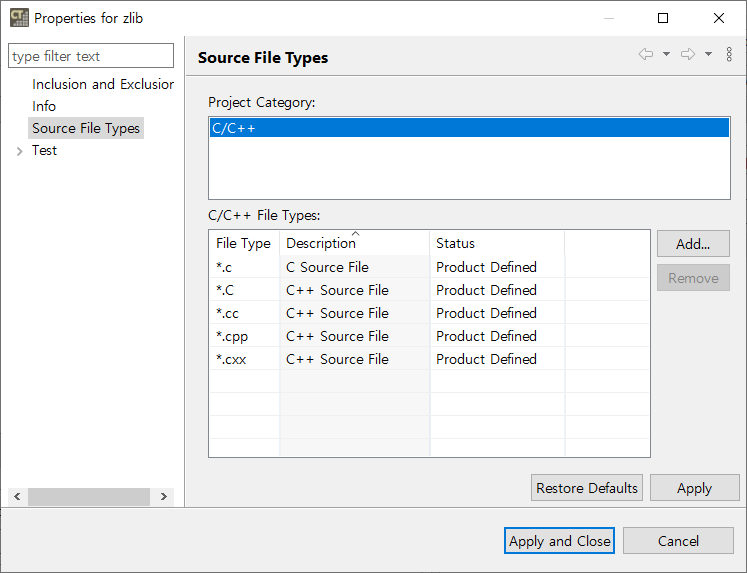Screen dimensions: 747x573
Task: Select the *.cpp file type row
Action: coord(232,336)
